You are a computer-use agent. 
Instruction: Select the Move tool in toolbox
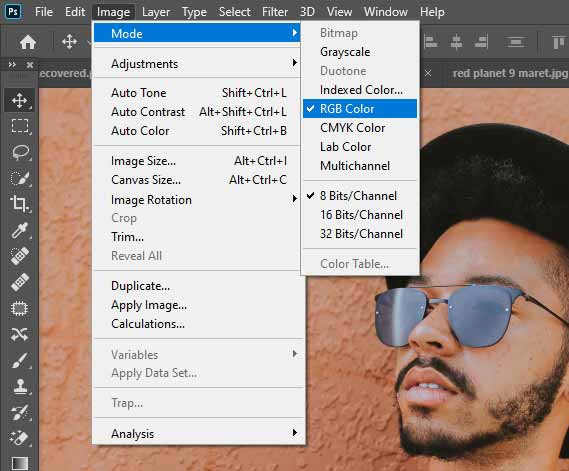20,101
